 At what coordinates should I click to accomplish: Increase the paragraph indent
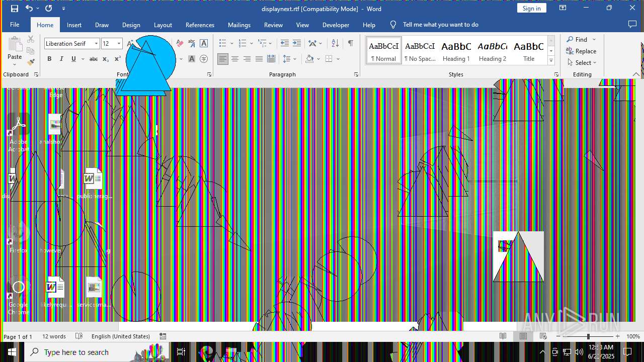[297, 43]
